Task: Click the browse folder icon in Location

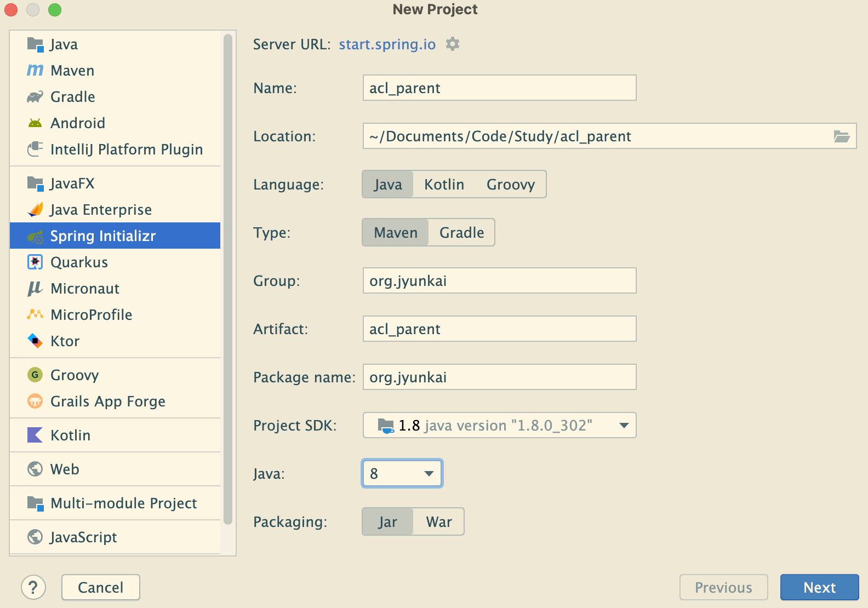Action: pyautogui.click(x=841, y=136)
